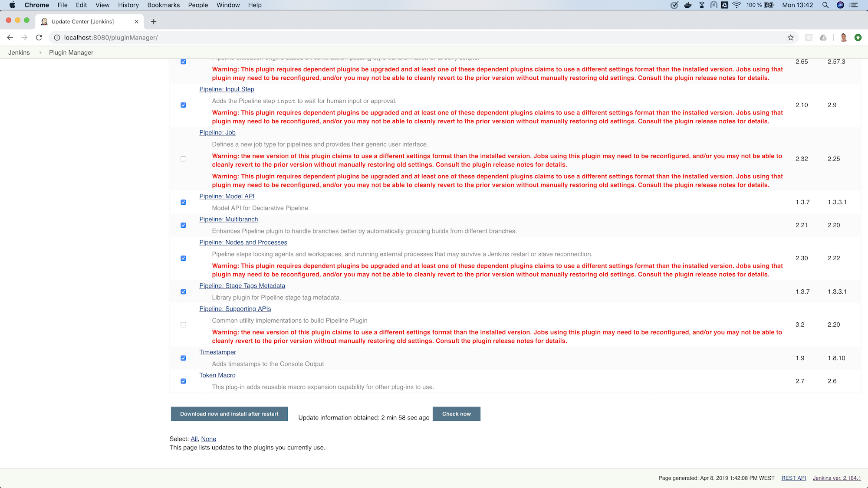Image resolution: width=868 pixels, height=488 pixels.
Task: Open the Pipeline: Nodes and Processes link
Action: pos(243,242)
